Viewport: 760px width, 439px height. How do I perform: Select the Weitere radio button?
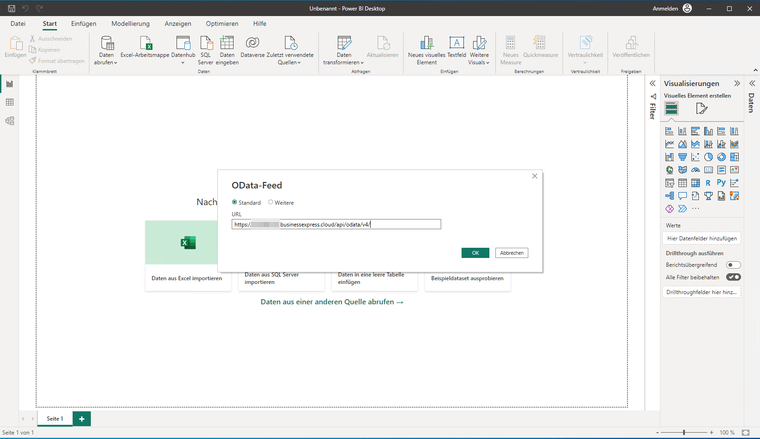tap(271, 202)
